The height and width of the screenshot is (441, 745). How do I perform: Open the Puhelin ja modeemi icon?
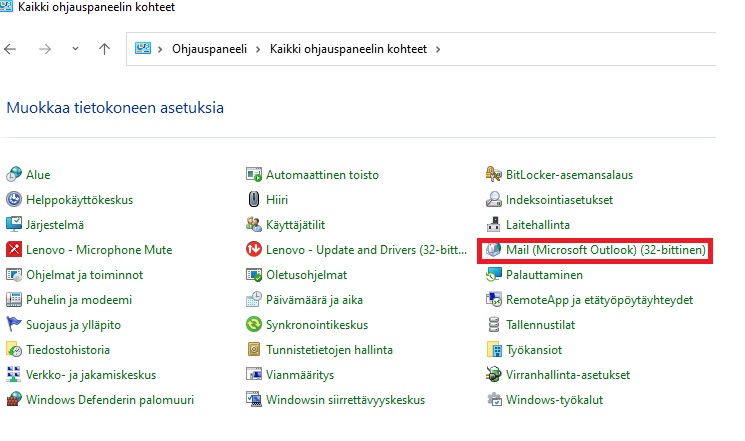[14, 299]
